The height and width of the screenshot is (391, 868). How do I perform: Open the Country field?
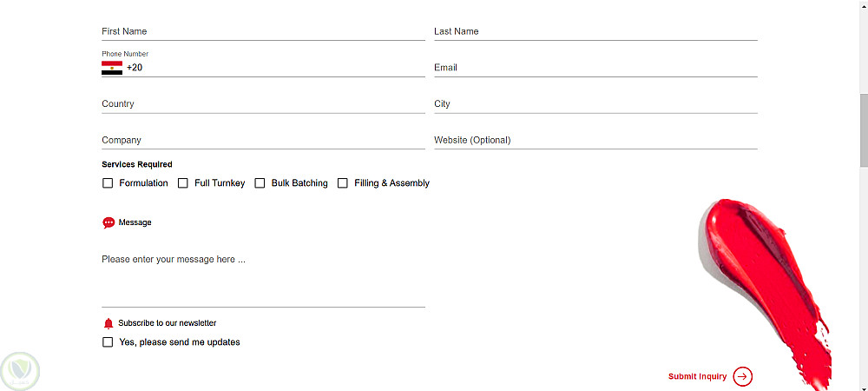click(263, 104)
